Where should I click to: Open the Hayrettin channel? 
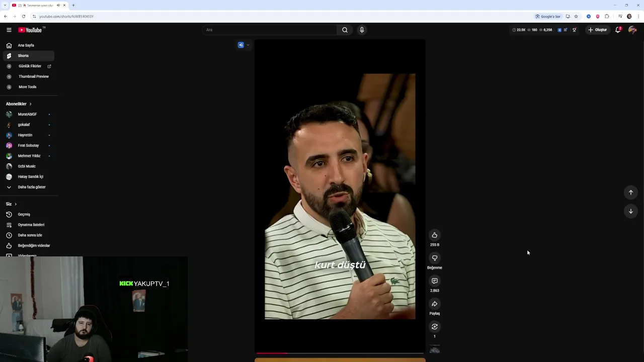29,135
